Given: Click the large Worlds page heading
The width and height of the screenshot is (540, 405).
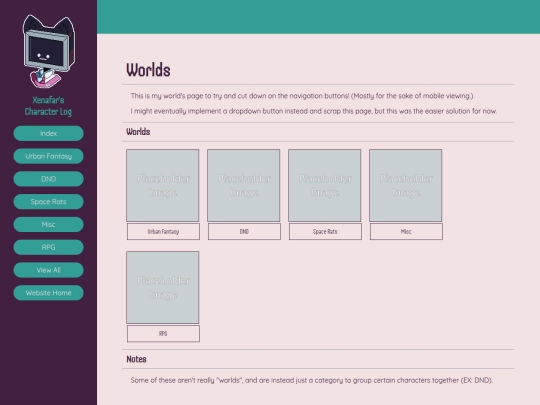Looking at the screenshot, I should pyautogui.click(x=148, y=70).
